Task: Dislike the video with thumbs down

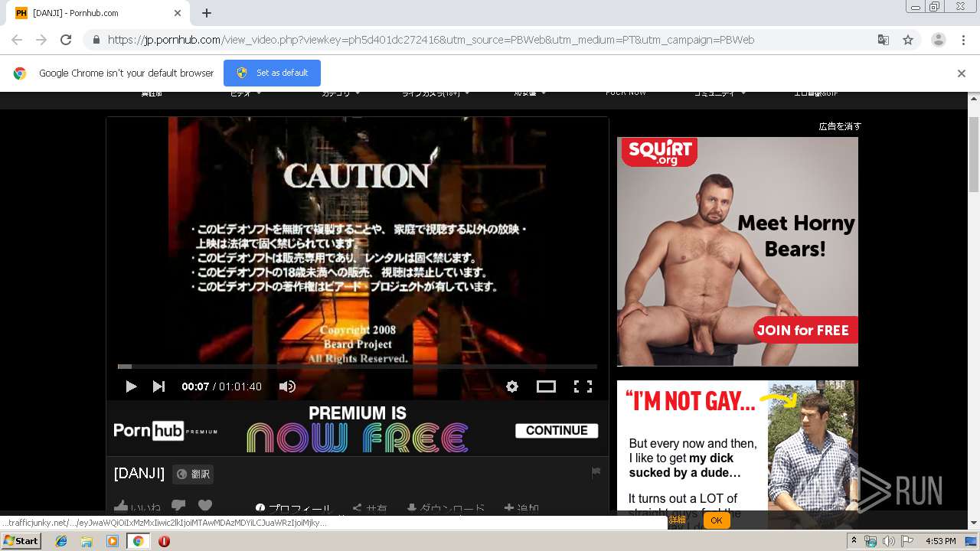Action: point(178,506)
